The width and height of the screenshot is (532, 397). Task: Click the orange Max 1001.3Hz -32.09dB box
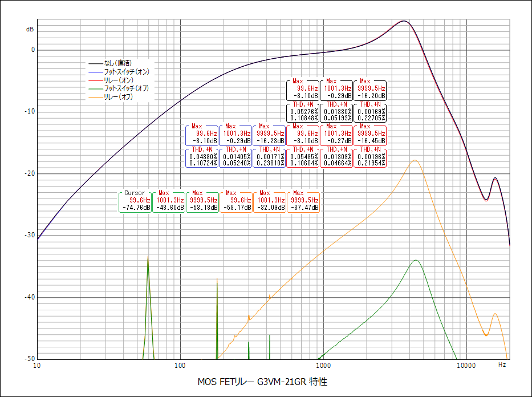(269, 201)
